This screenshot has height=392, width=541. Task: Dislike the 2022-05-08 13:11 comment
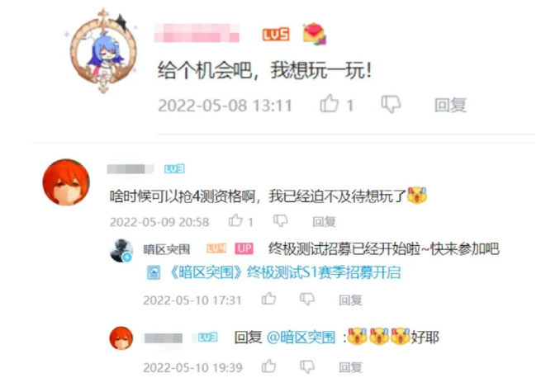(x=391, y=104)
